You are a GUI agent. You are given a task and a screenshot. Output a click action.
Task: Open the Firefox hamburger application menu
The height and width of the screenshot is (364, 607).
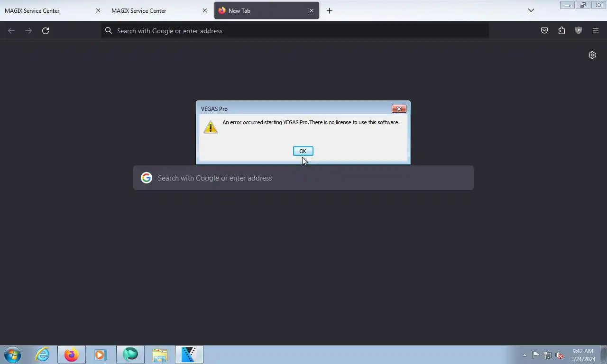point(596,31)
